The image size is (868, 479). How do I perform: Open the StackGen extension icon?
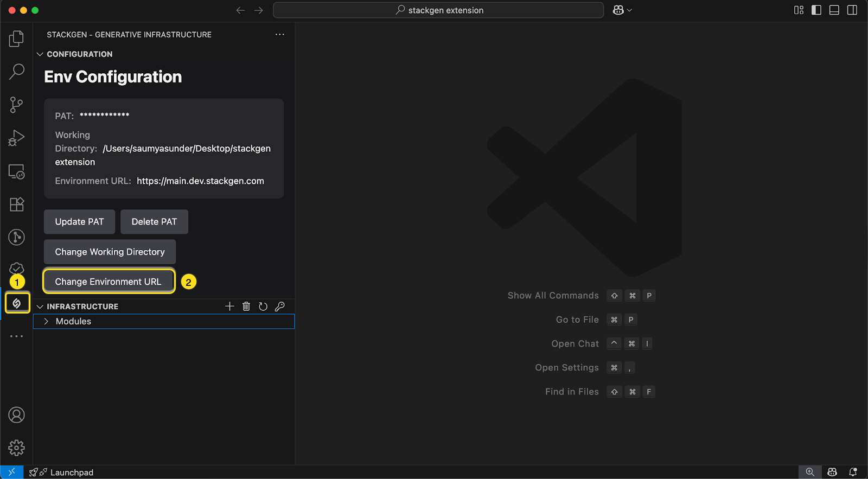(x=17, y=303)
